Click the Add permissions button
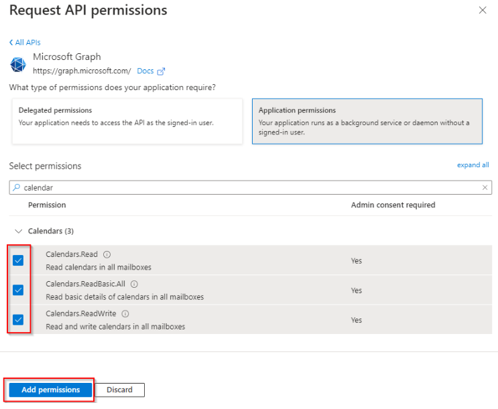This screenshot has width=498, height=409. coord(50,390)
